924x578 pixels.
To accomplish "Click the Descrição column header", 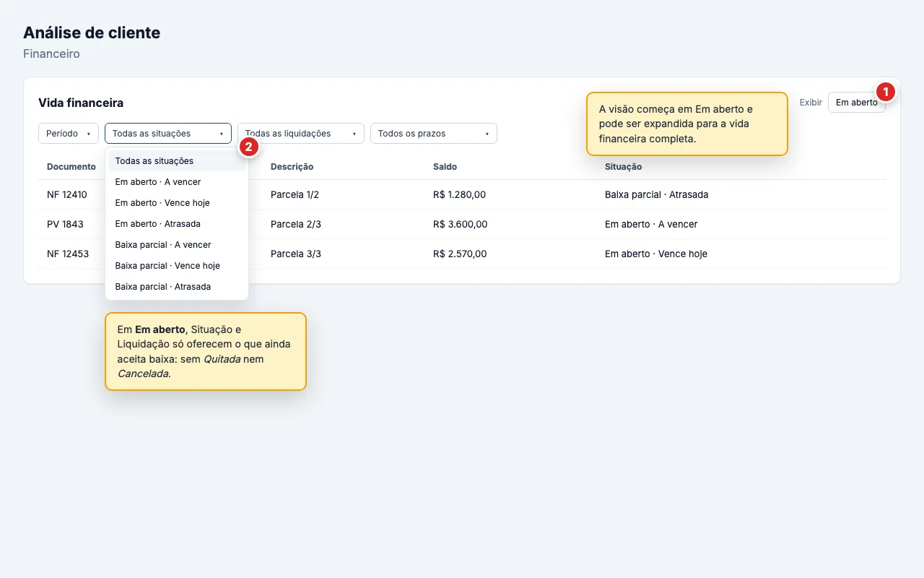I will 292,167.
